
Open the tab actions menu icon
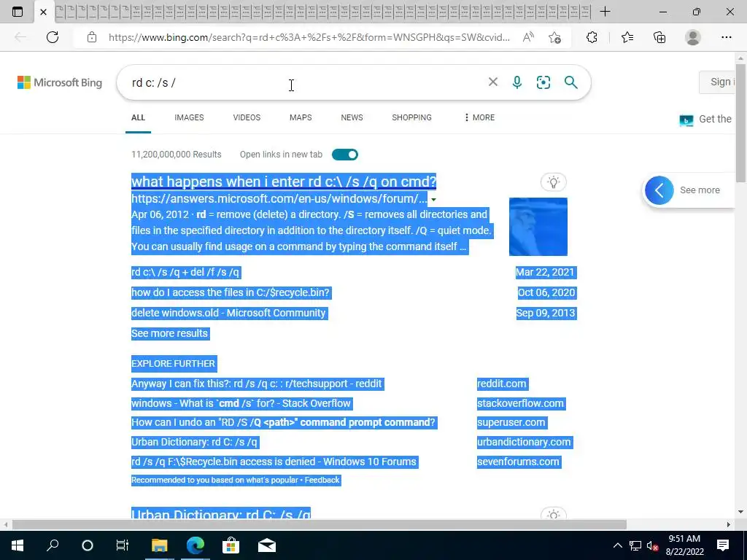[x=18, y=12]
